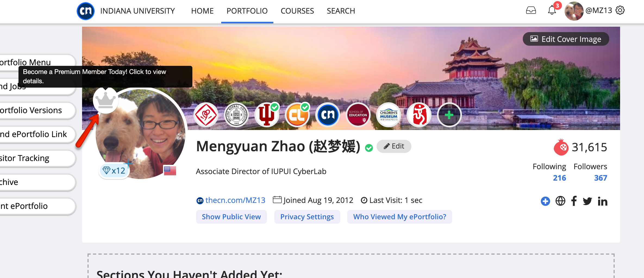This screenshot has width=644, height=278.
Task: Add a new badge with green plus
Action: [x=449, y=115]
